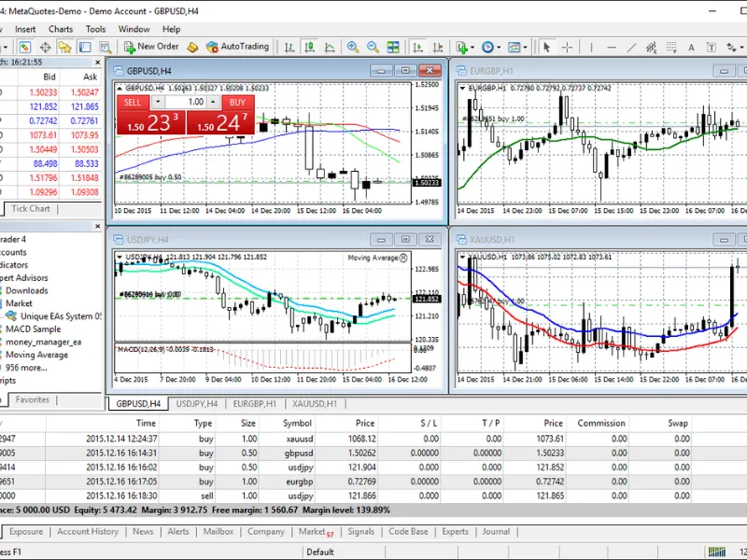
Task: Select the arrow cursor tool
Action: tap(546, 48)
